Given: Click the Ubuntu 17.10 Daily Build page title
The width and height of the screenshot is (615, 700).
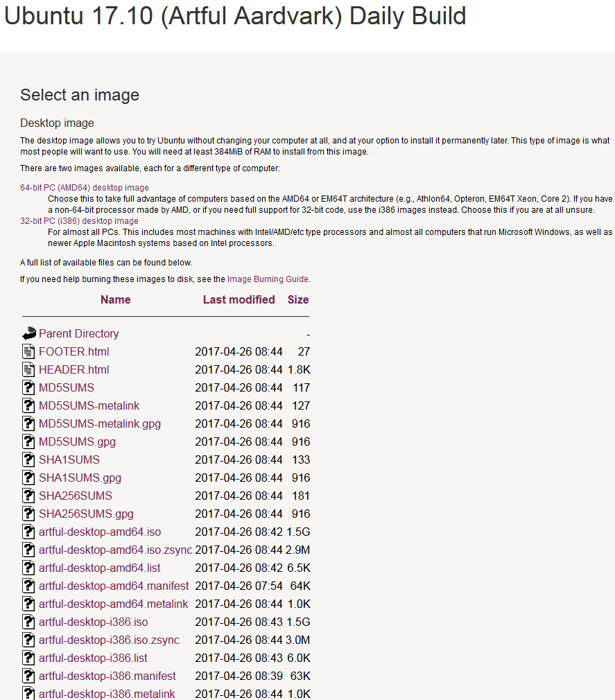Looking at the screenshot, I should point(235,16).
